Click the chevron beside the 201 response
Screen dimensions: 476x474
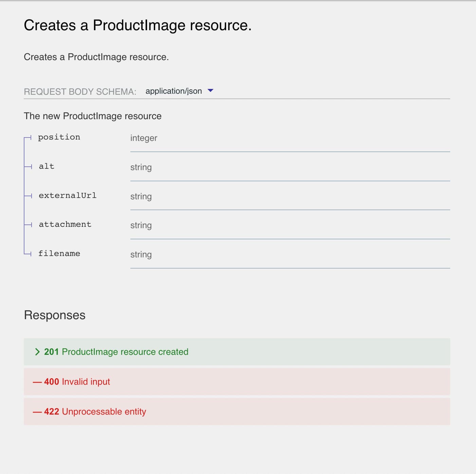(37, 351)
